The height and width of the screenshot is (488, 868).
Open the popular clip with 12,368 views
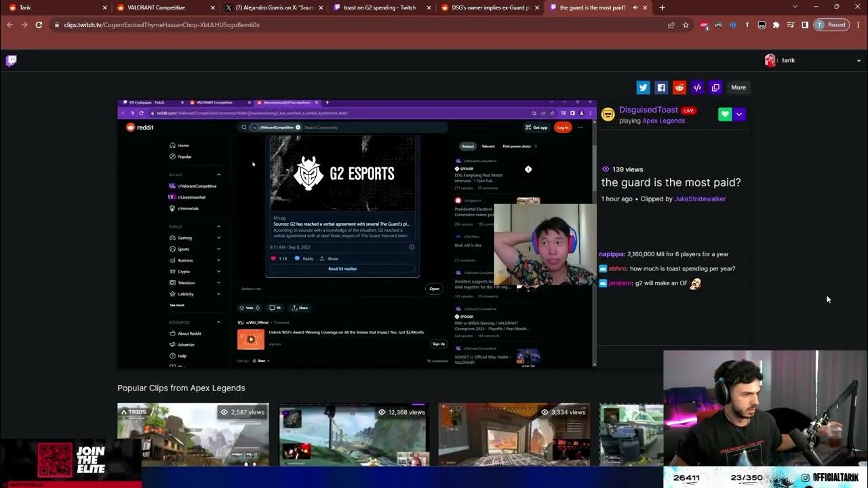click(x=353, y=434)
